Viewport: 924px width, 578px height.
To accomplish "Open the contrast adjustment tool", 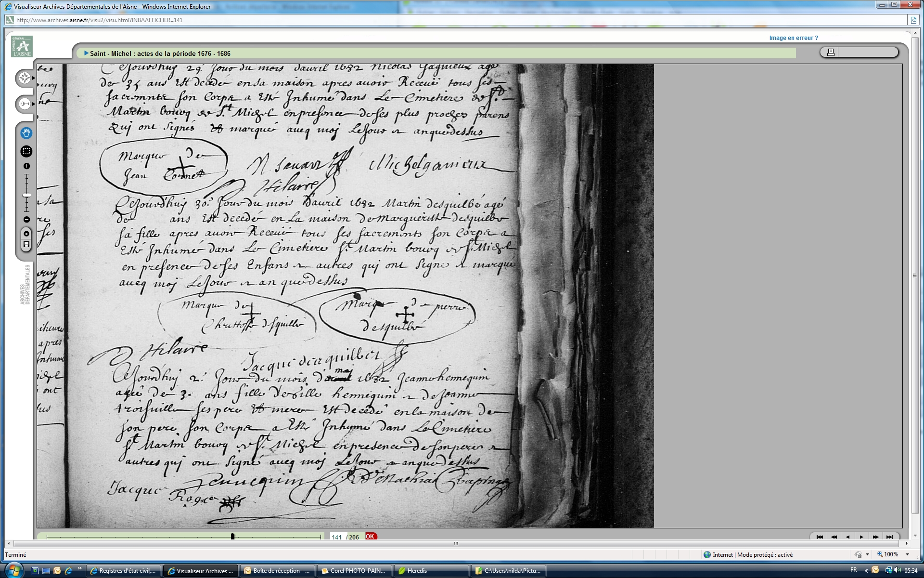I will tap(25, 104).
